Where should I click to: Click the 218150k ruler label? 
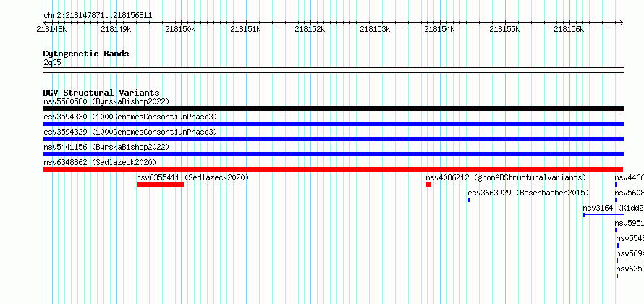pyautogui.click(x=180, y=29)
